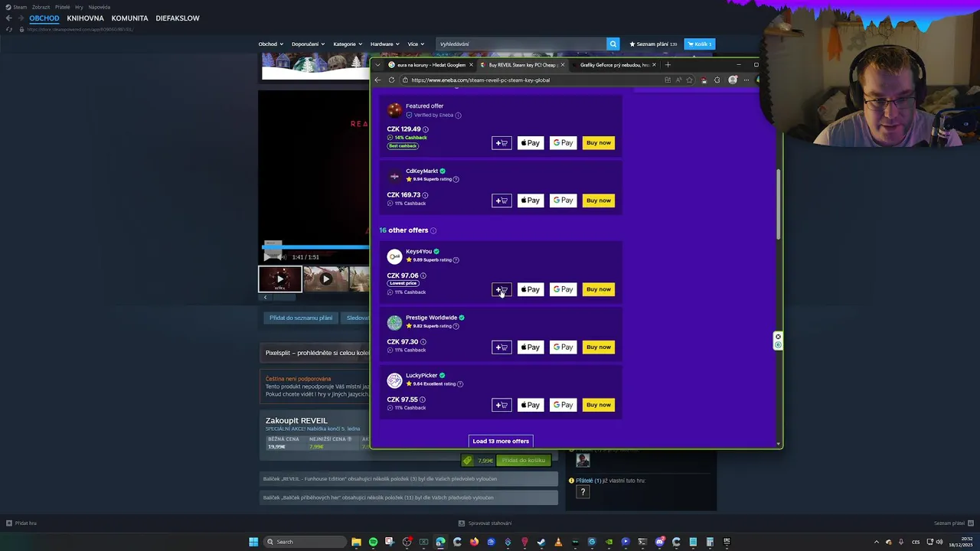The image size is (980, 551).
Task: Open Steam KOMUNITA tab
Action: coord(129,18)
